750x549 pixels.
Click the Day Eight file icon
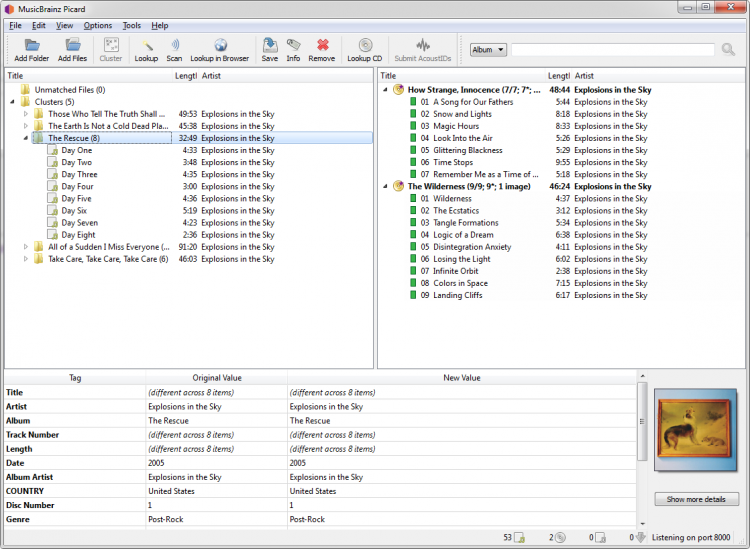(x=53, y=235)
